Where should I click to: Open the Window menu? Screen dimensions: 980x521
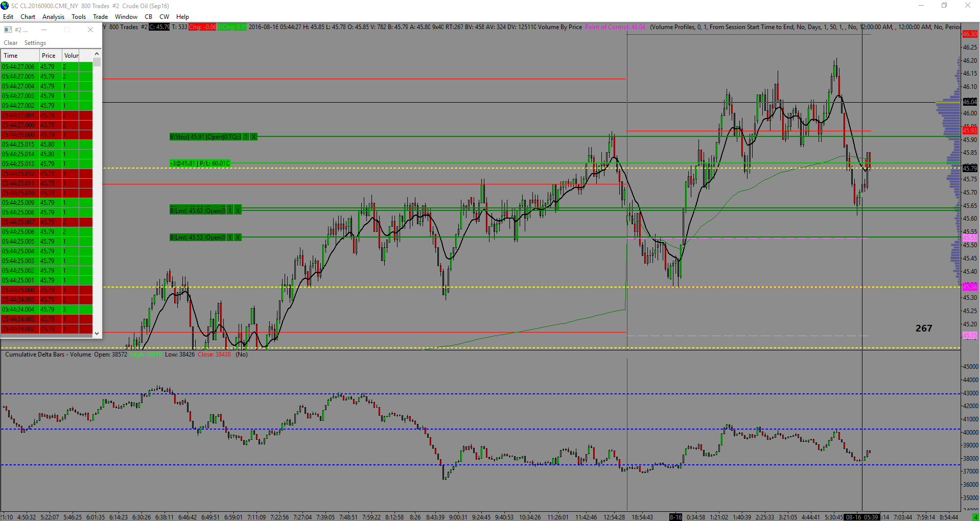tap(126, 17)
